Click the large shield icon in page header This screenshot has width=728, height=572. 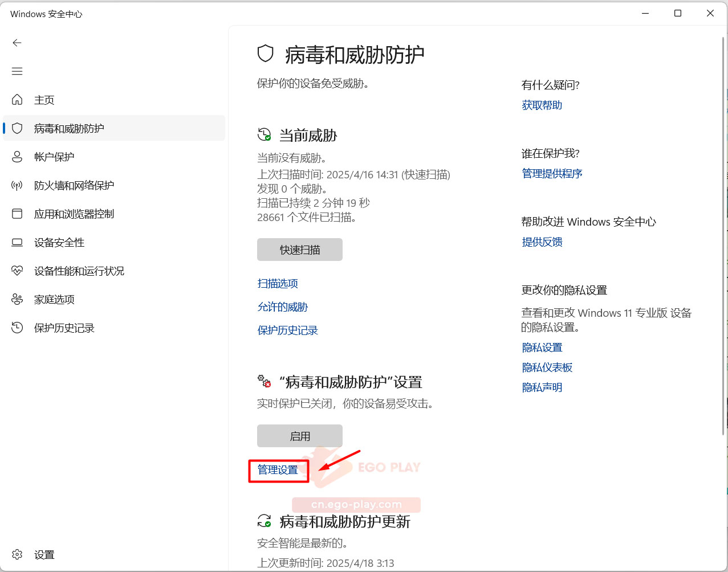point(266,54)
